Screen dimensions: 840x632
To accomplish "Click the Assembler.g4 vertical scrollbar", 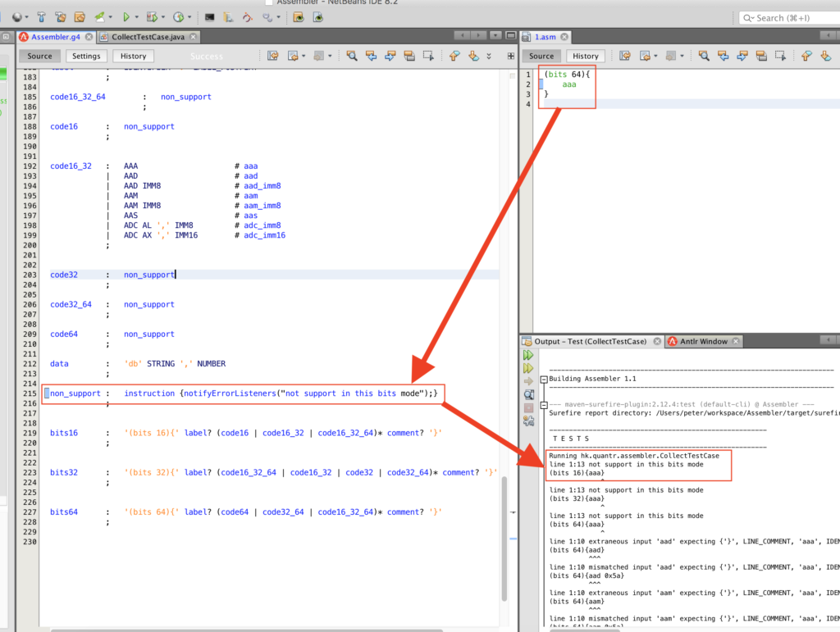I will pyautogui.click(x=504, y=539).
